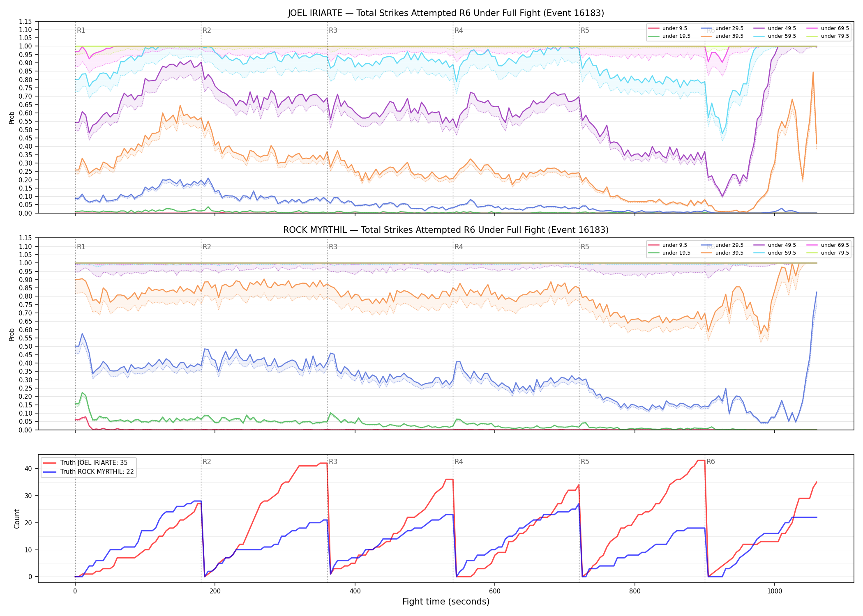Click the ROCK MYRTHIL chart title

coord(446,230)
